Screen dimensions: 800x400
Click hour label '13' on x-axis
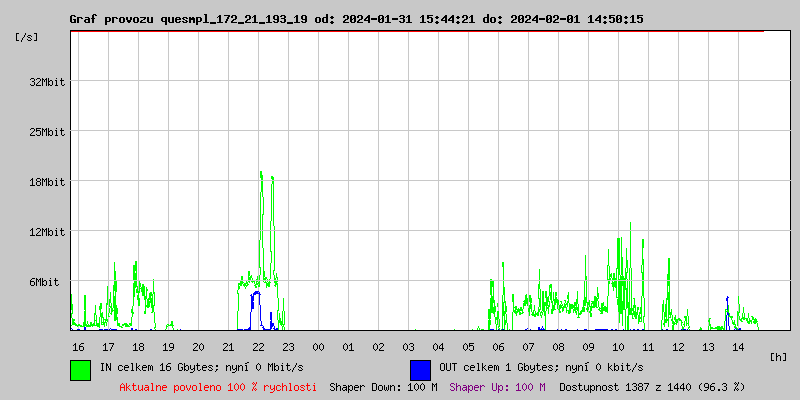709,347
